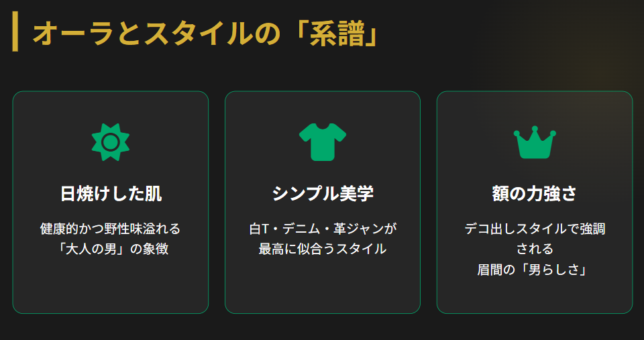644x340 pixels.
Task: Select the 日焼けした肌 card heading
Action: tap(111, 194)
